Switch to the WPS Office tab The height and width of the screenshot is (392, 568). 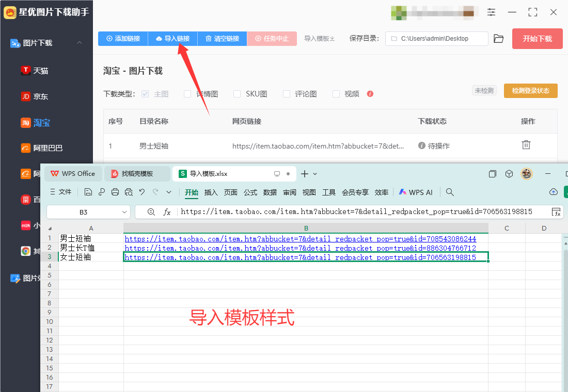[73, 174]
